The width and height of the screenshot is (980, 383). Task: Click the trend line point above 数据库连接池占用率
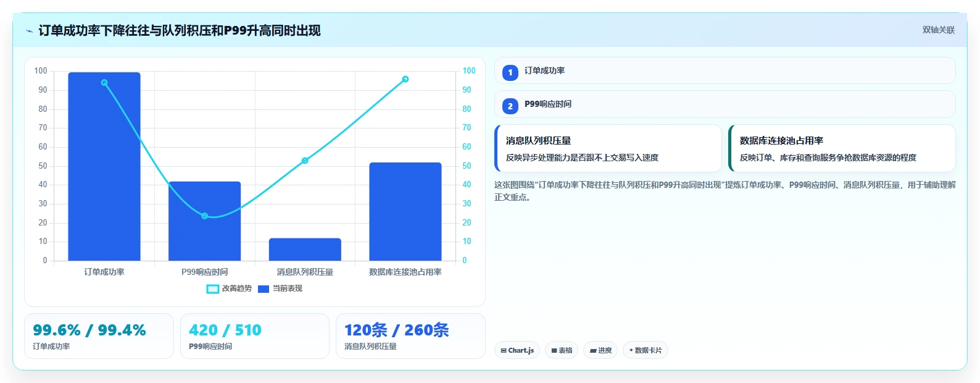[x=405, y=79]
